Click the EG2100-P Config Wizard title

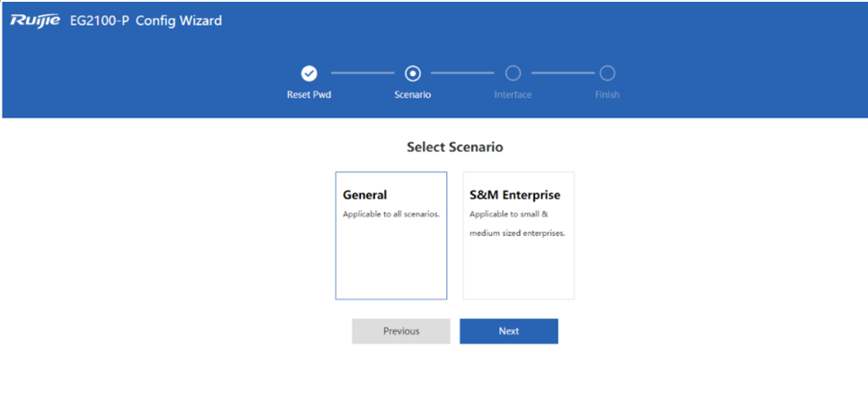tap(146, 21)
